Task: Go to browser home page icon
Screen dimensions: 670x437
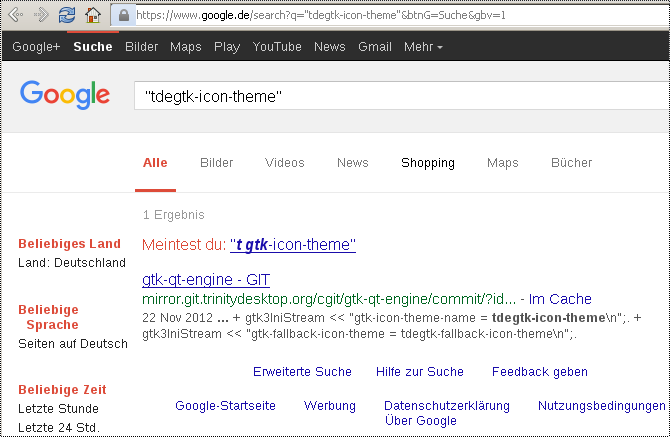Action: 93,15
